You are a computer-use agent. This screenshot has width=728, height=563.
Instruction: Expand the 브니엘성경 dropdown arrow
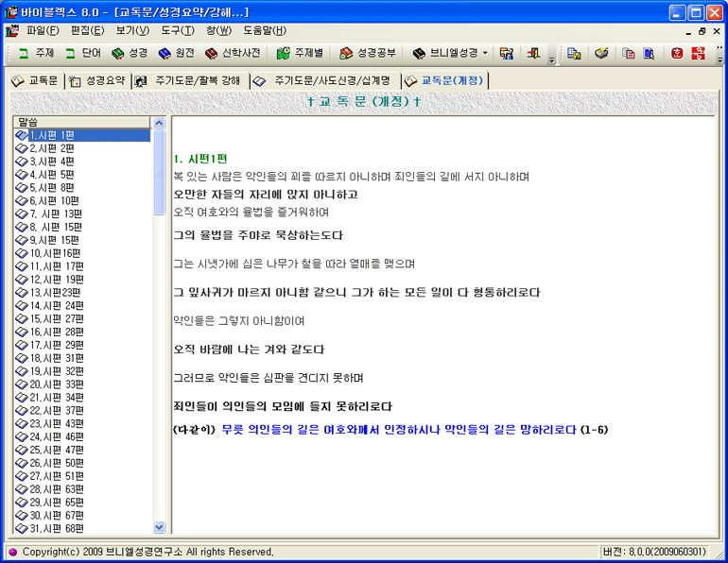pos(485,53)
